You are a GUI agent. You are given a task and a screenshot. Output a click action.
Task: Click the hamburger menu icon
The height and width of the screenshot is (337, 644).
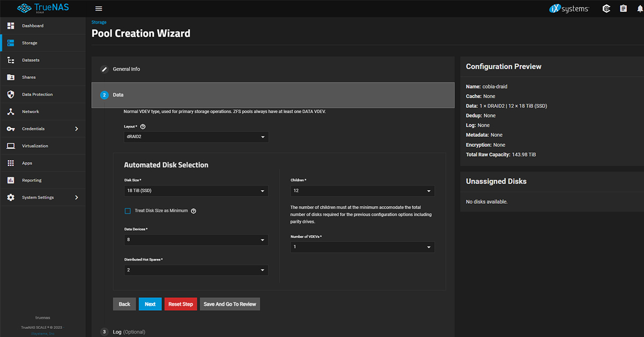coord(98,9)
